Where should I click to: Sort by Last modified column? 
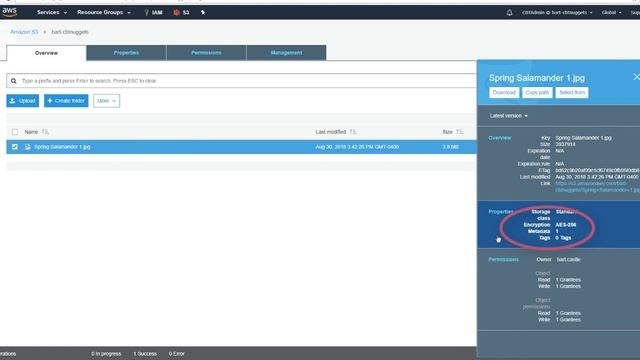[x=336, y=132]
